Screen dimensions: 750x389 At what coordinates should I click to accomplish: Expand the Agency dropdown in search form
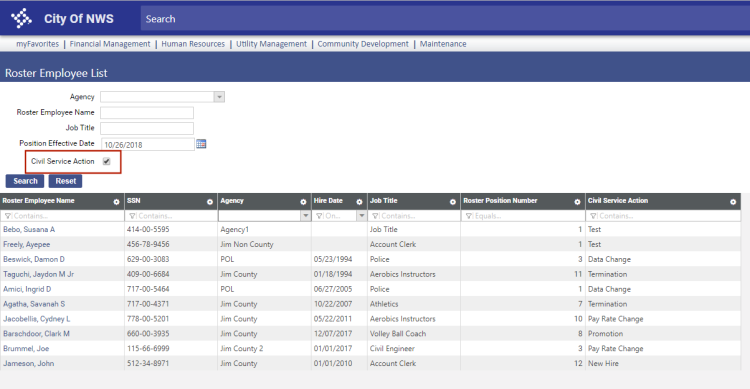[219, 97]
